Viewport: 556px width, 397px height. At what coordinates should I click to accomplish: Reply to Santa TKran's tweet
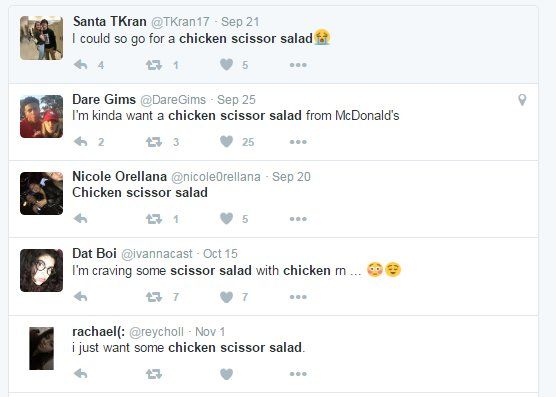click(80, 65)
